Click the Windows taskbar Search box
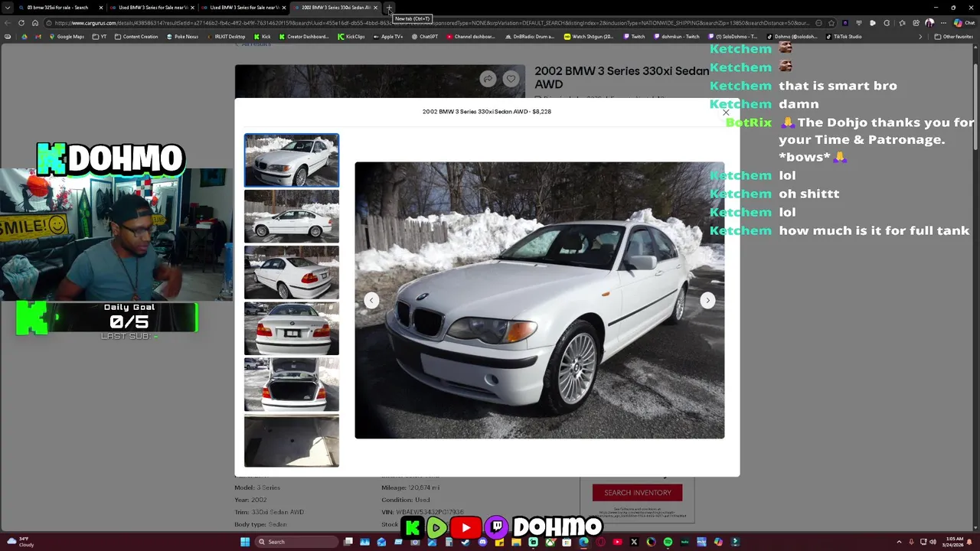 point(296,542)
